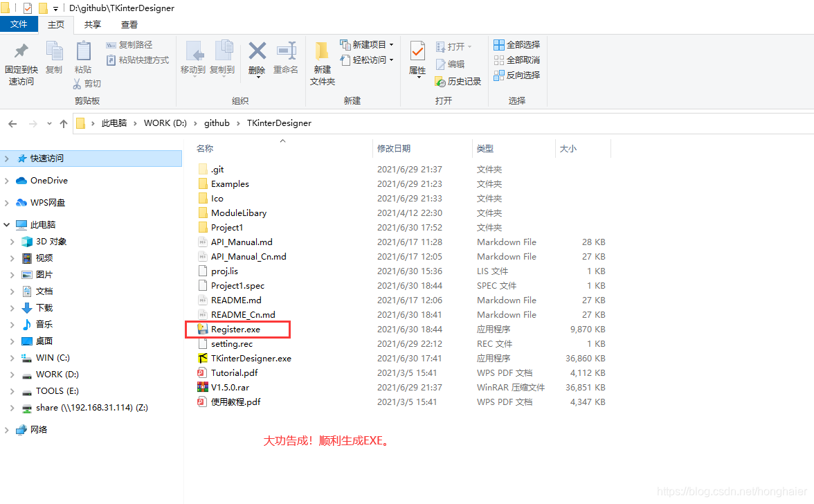
Task: Select OneDrive in the navigation pane
Action: [x=48, y=181]
